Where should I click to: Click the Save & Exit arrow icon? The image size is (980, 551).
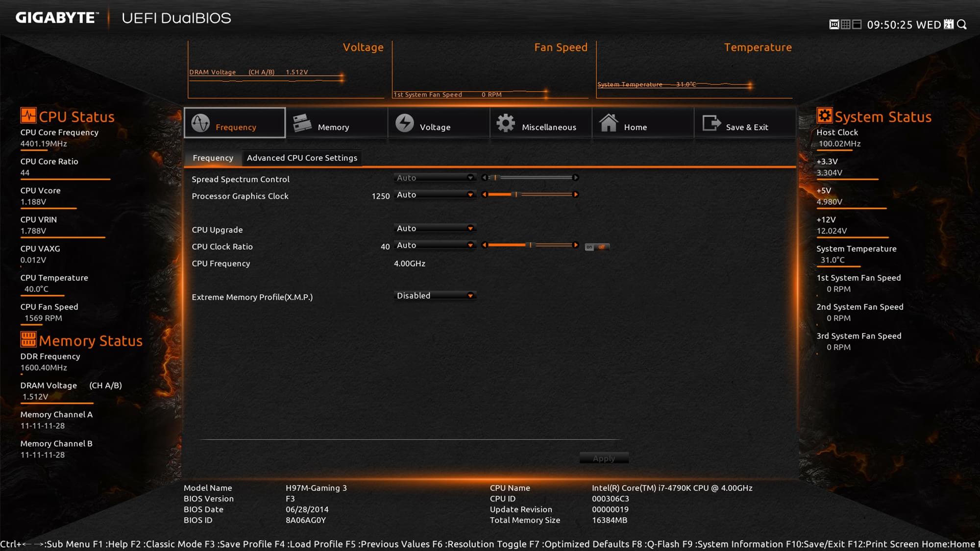tap(711, 123)
